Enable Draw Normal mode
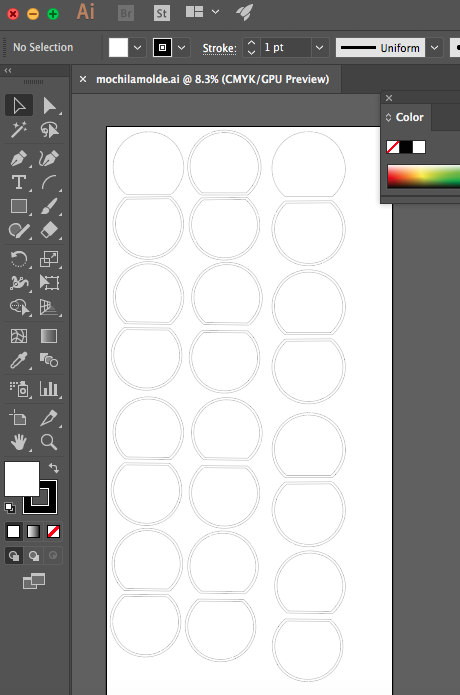Image resolution: width=460 pixels, height=695 pixels. coord(14,555)
